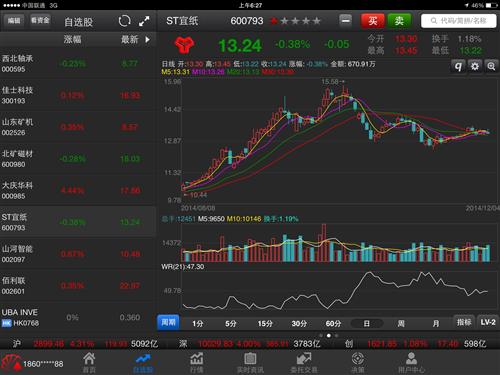The width and height of the screenshot is (500, 375).
Task: Select UBA INVE HK0768 in watchlist
Action: point(78,317)
